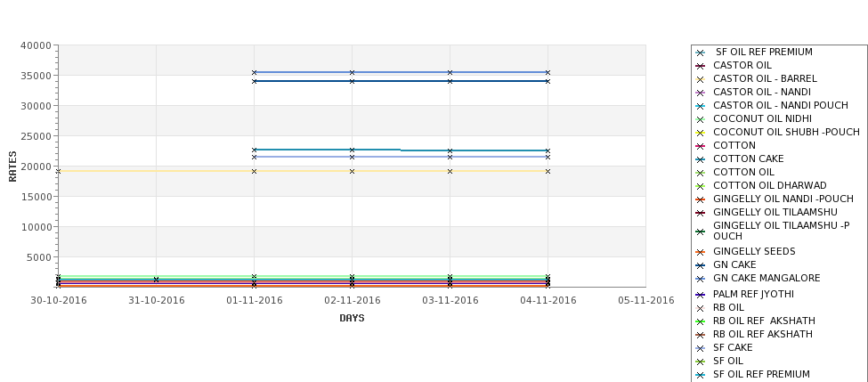Click the top data point at 01-11-2016
The width and height of the screenshot is (868, 382).
point(254,72)
